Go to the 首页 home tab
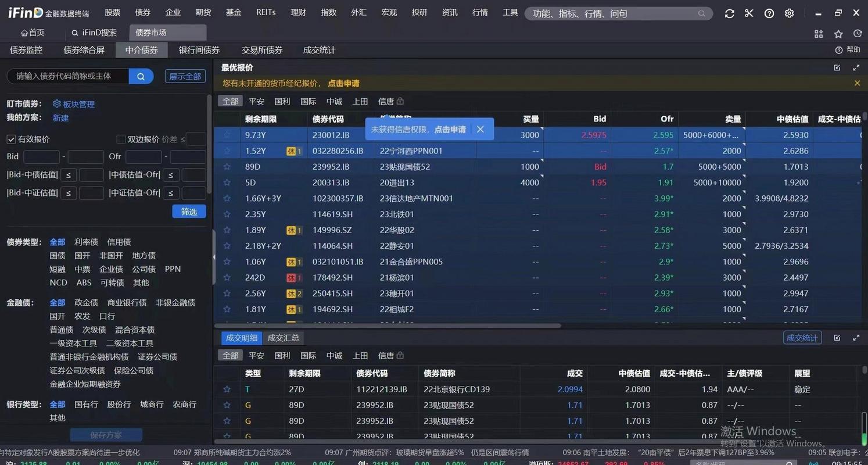868x465 pixels. (x=33, y=33)
